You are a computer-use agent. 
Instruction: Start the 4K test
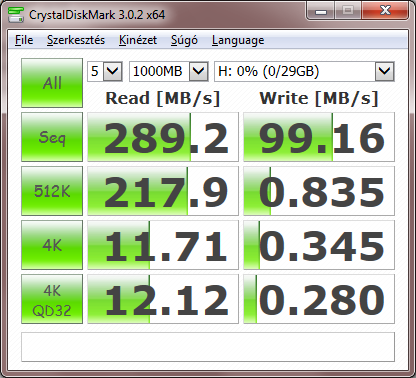(x=52, y=245)
